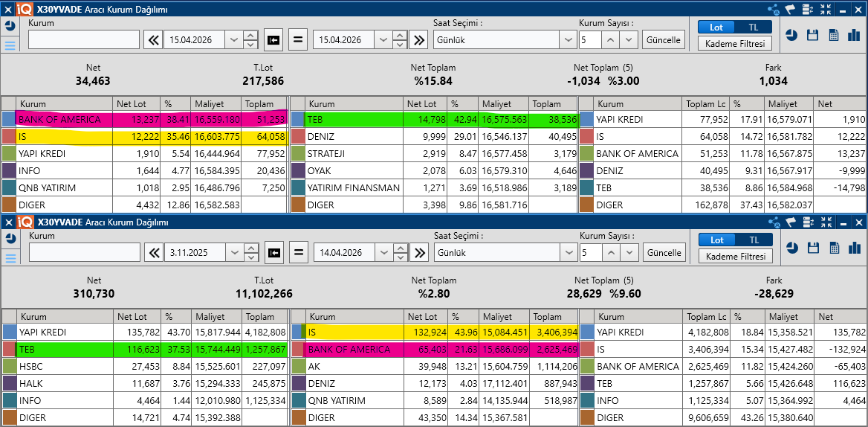Viewport: 868px width, 427px height.
Task: Focus Kurum input field in bottom window
Action: [85, 252]
